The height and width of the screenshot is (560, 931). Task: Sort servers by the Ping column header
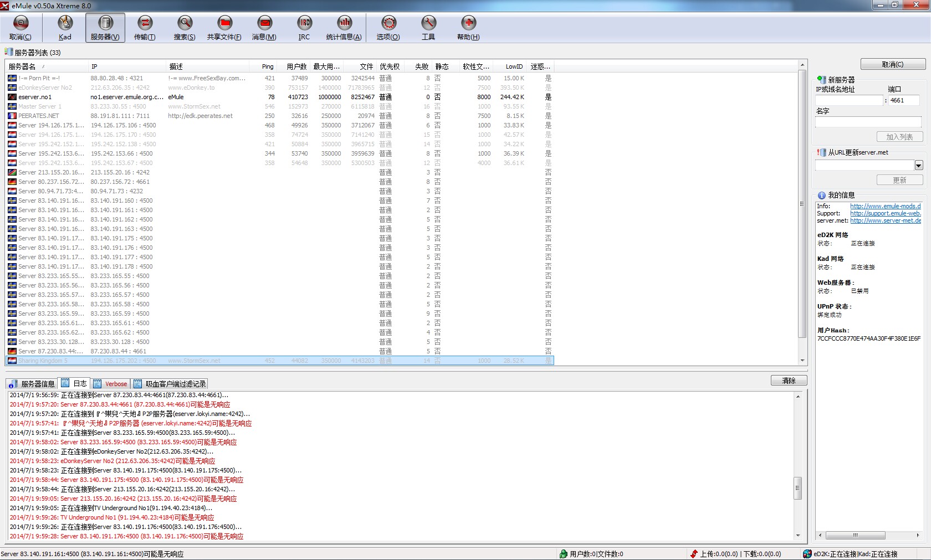pos(262,66)
